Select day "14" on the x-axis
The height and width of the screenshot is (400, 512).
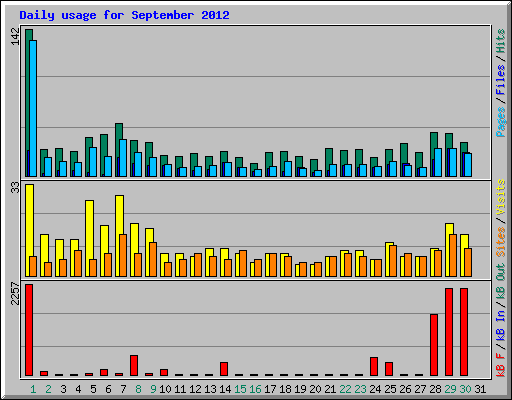pos(225,389)
